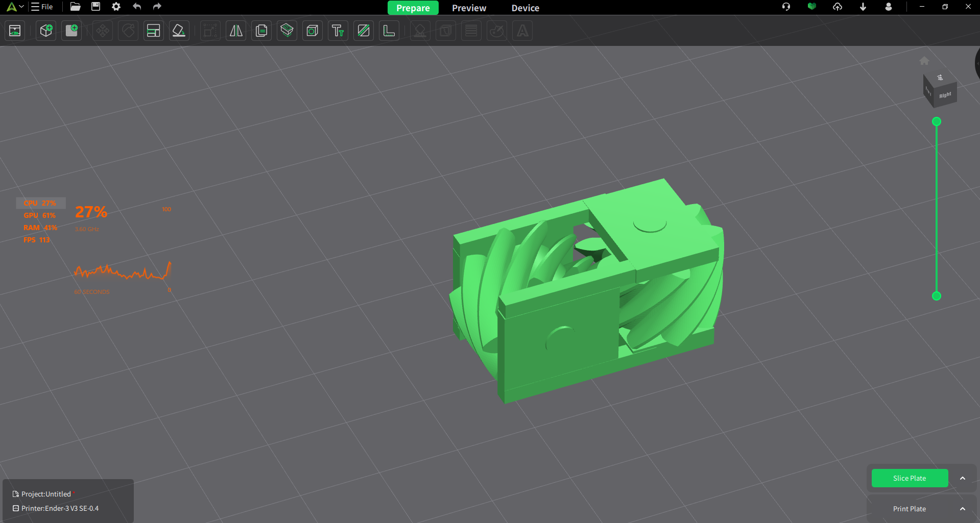
Task: Switch to the Prepare tab
Action: click(413, 8)
